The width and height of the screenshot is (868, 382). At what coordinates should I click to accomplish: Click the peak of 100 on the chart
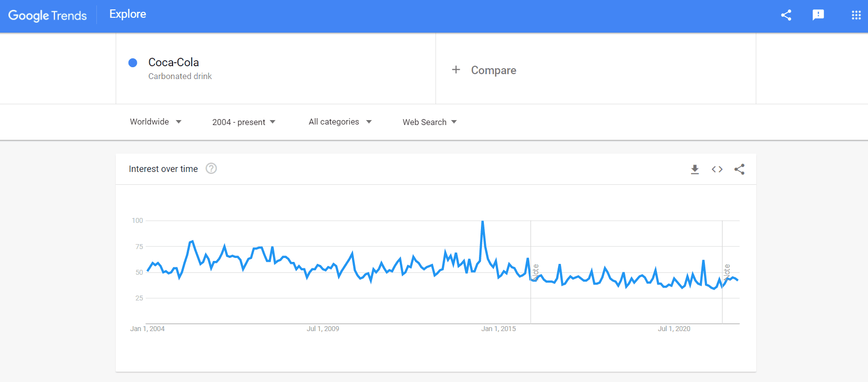point(482,222)
